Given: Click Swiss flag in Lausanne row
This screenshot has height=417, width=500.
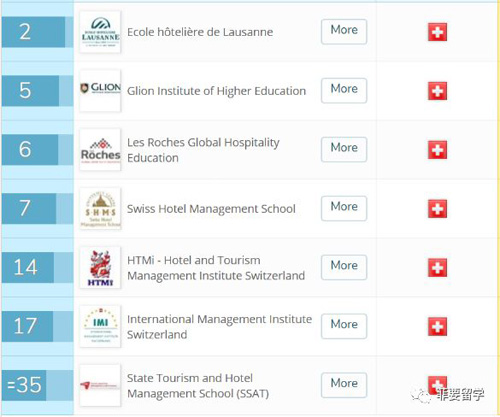Looking at the screenshot, I should tap(437, 32).
